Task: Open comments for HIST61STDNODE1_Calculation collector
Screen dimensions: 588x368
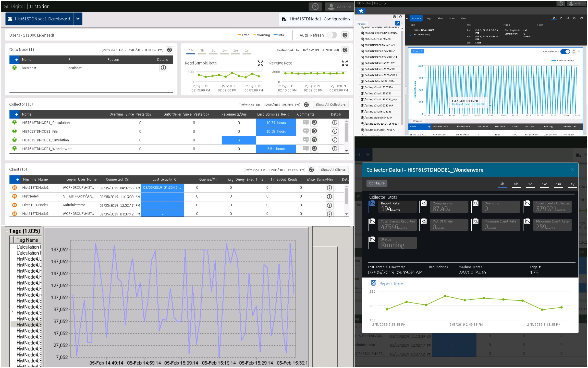Action: tap(306, 122)
